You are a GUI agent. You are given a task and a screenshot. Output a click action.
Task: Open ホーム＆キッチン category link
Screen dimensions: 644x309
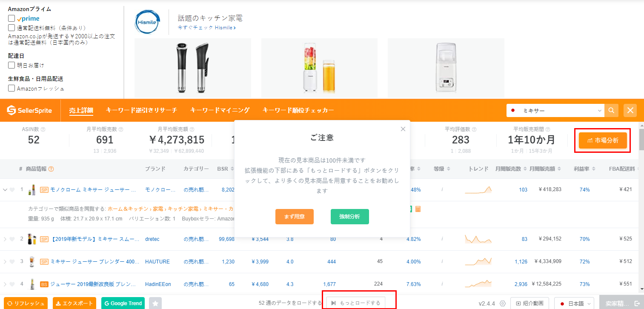point(128,209)
